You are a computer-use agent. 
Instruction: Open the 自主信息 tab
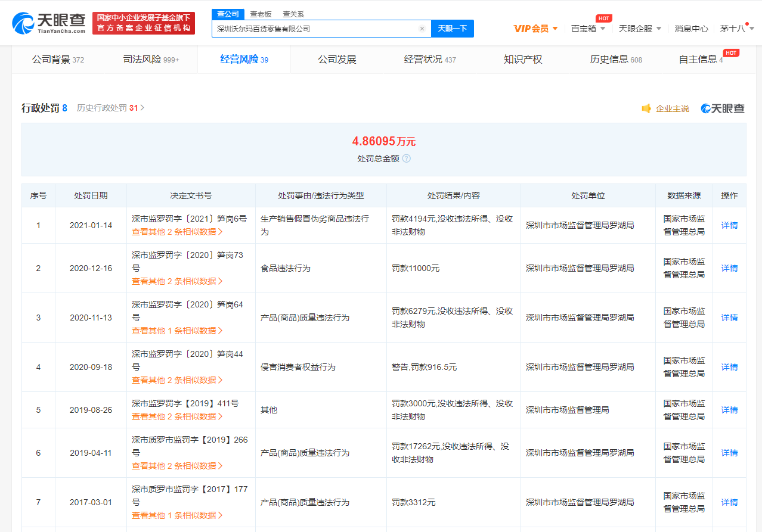pos(701,60)
